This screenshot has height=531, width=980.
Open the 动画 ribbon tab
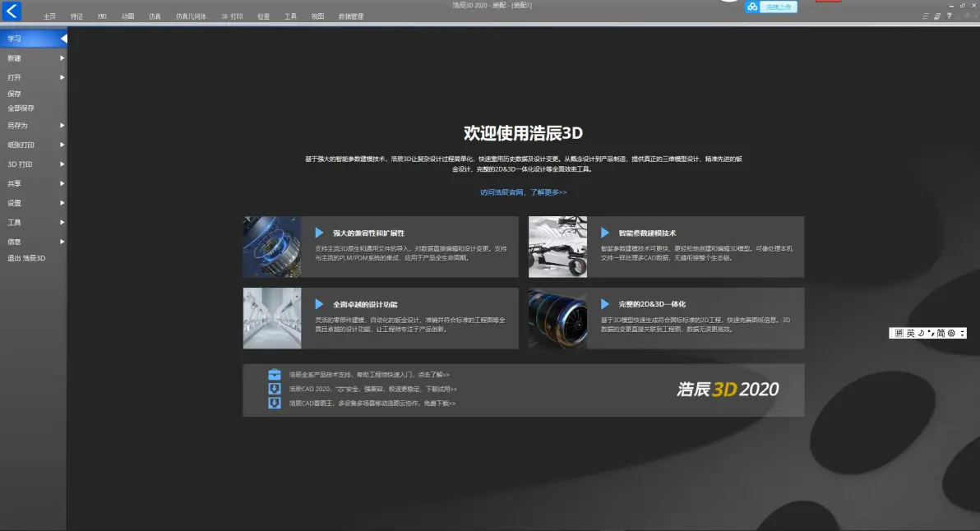click(x=128, y=17)
